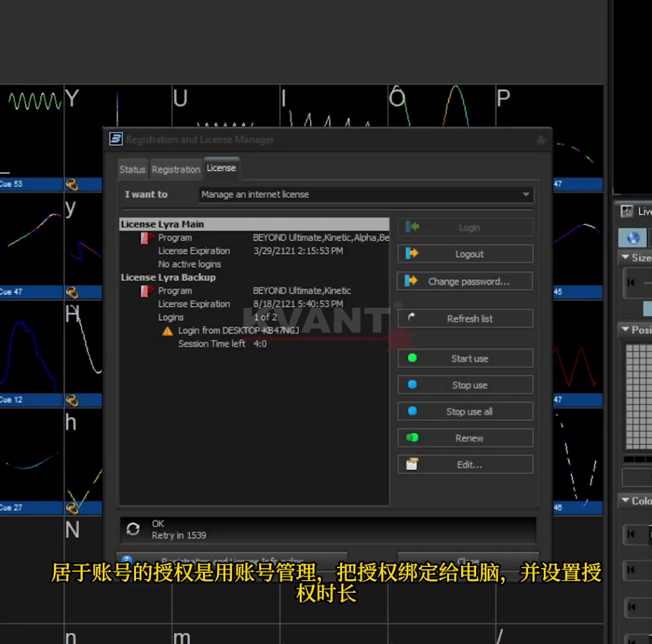The height and width of the screenshot is (644, 652).
Task: Click the flag icon under License Lyra Main
Action: tap(146, 238)
